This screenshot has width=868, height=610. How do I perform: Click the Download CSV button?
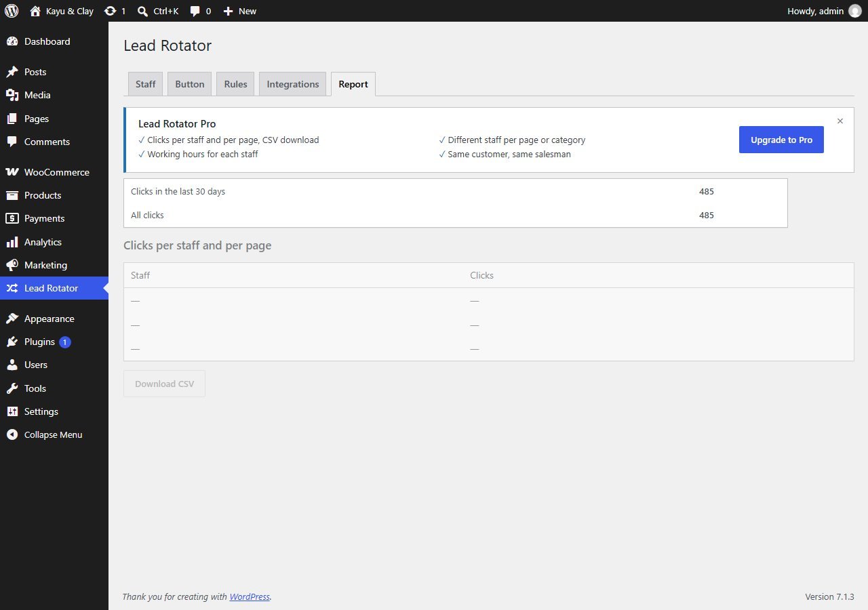pos(164,384)
